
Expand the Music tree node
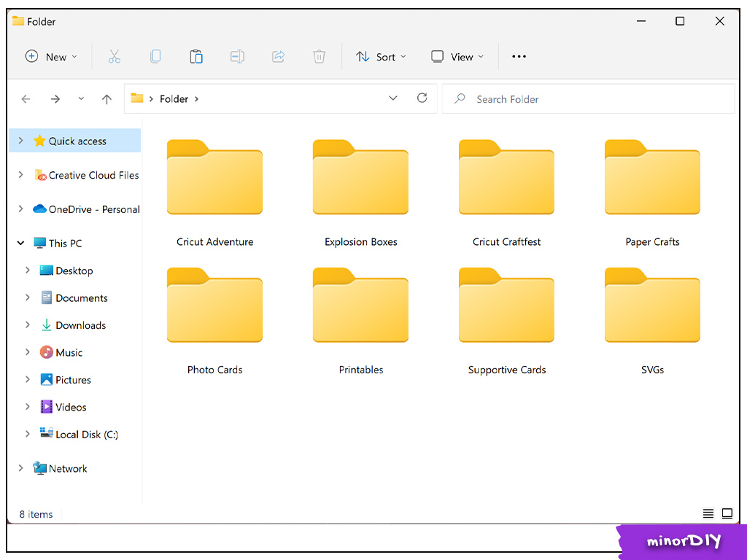[x=28, y=352]
